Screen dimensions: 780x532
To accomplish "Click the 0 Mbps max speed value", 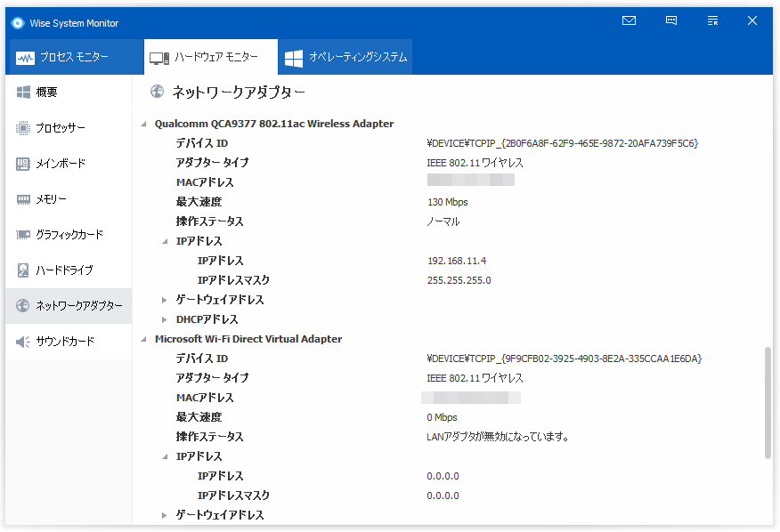I will click(x=442, y=417).
